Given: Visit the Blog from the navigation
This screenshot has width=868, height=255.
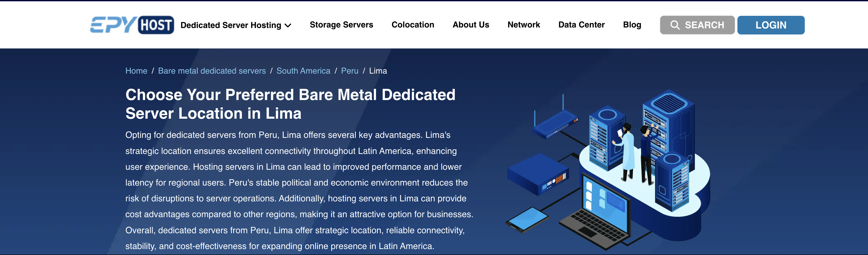Looking at the screenshot, I should [x=632, y=25].
